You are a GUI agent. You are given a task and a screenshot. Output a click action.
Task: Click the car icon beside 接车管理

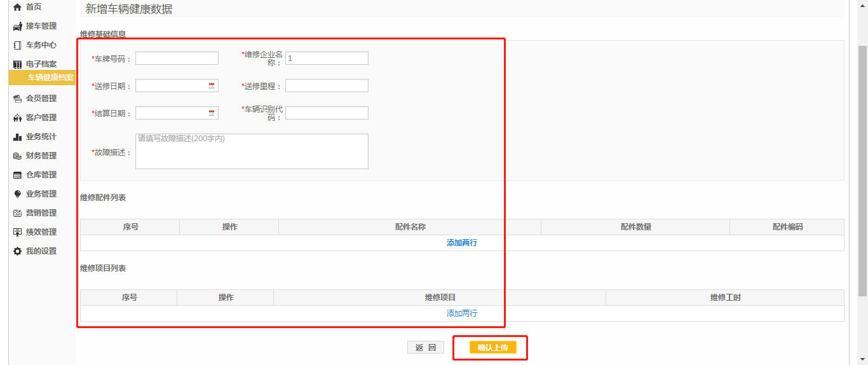[x=17, y=26]
